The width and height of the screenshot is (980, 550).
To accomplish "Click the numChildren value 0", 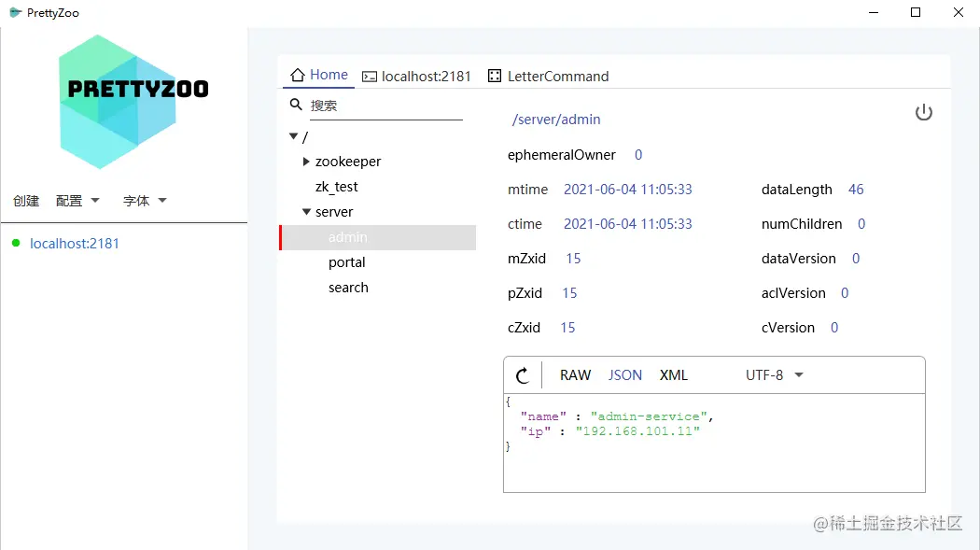I will pyautogui.click(x=861, y=224).
